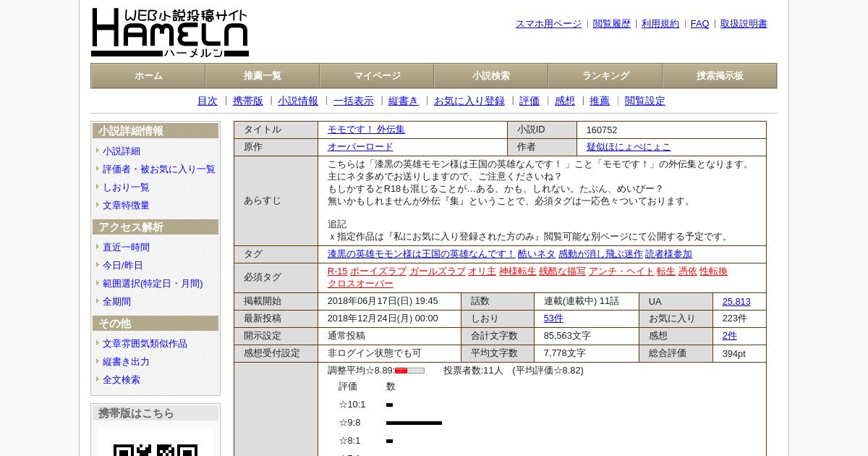Click the 憑依 tag

pos(687,271)
